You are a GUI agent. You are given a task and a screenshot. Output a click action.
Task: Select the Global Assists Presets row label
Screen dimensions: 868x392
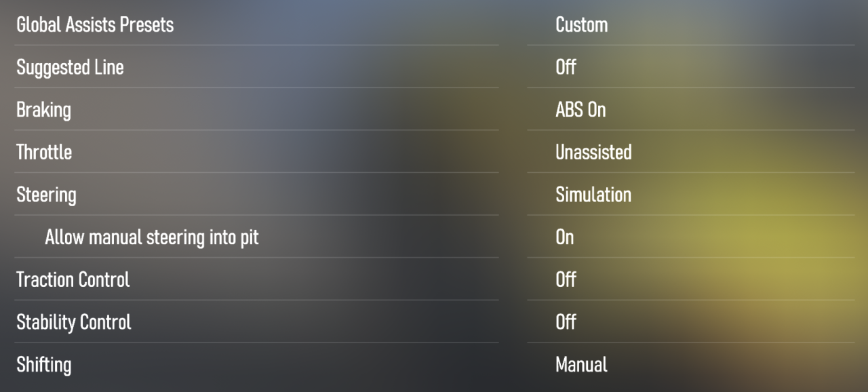[x=95, y=25]
